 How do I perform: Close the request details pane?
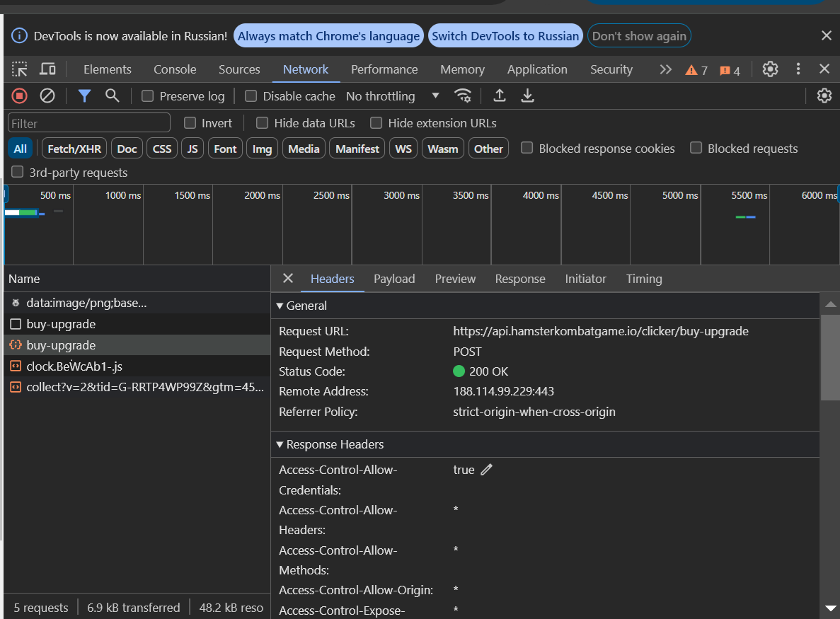tap(288, 279)
